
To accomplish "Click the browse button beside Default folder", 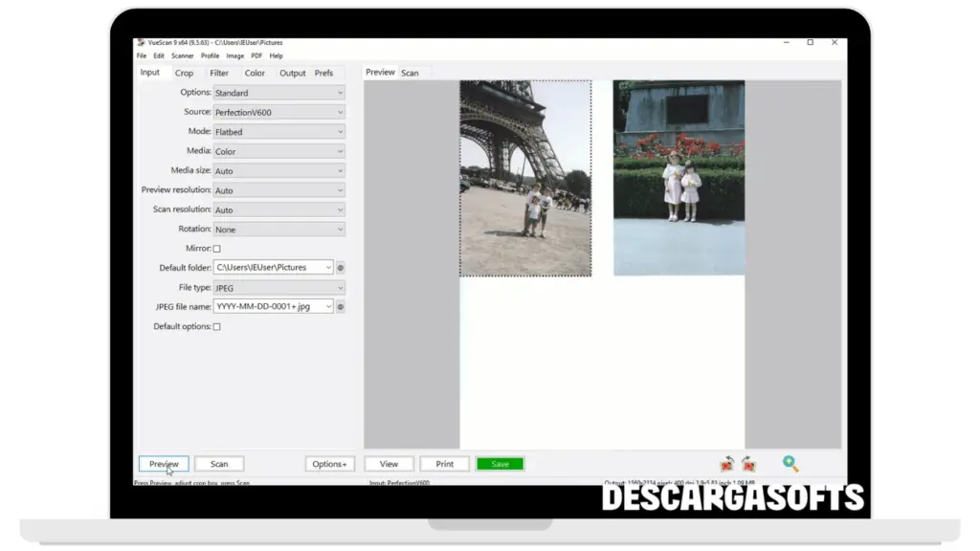I will pos(340,268).
